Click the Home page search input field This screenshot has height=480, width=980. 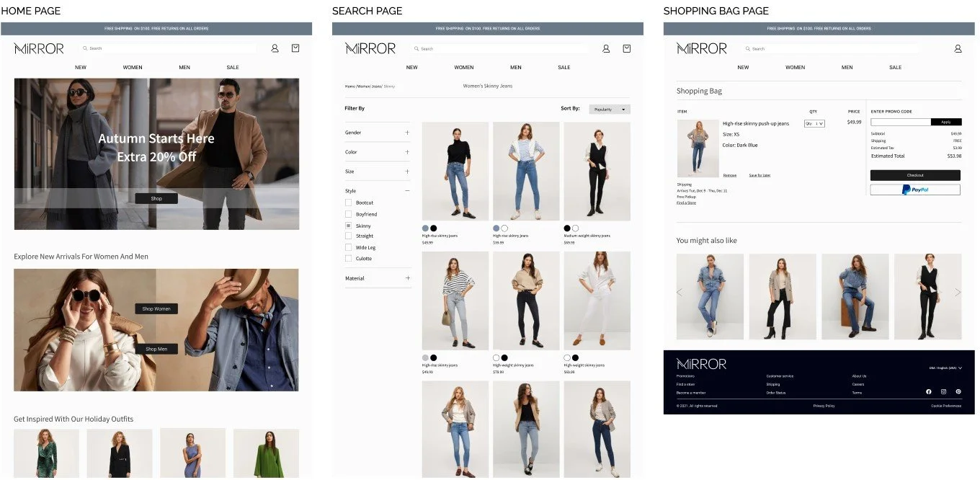click(169, 48)
